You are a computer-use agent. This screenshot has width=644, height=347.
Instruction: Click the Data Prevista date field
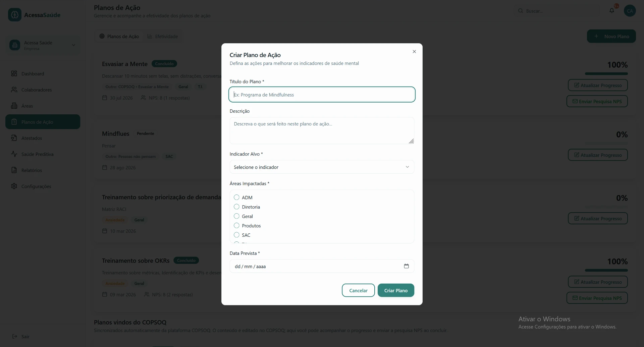[322, 266]
